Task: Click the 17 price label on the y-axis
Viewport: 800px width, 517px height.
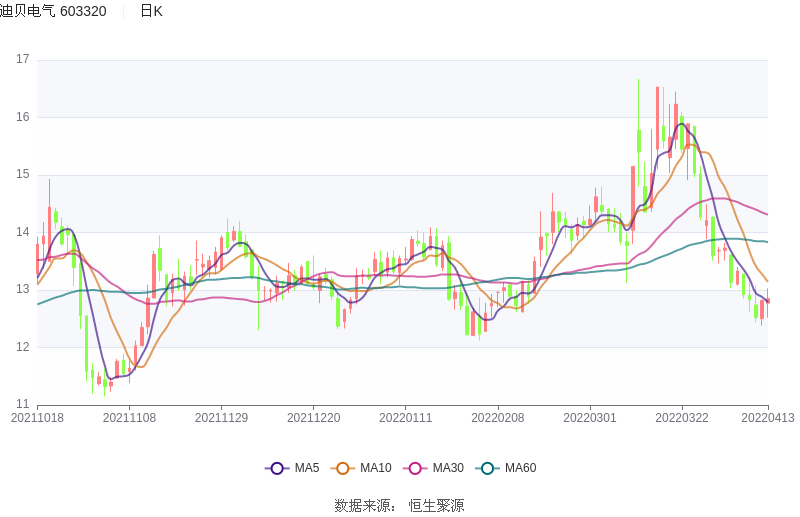Action: point(23,59)
